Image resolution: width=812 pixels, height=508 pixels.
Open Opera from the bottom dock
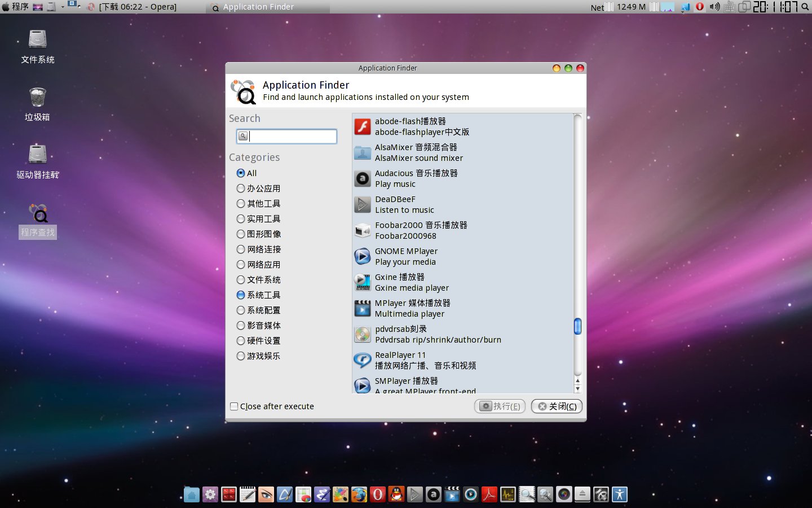click(378, 494)
